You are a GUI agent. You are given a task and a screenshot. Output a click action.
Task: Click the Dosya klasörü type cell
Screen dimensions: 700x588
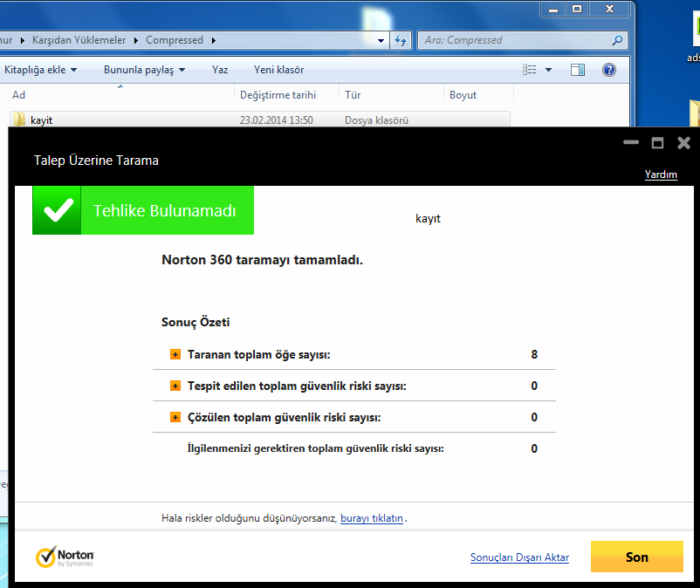[x=376, y=120]
